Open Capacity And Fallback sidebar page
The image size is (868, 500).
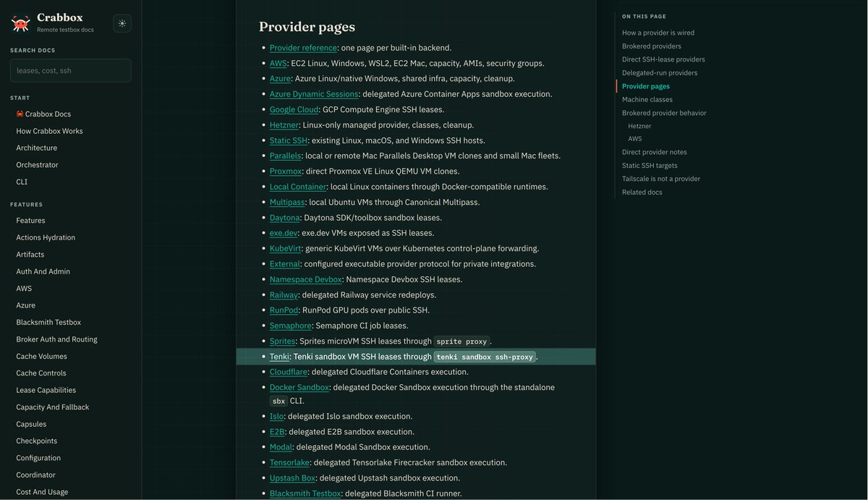[53, 407]
